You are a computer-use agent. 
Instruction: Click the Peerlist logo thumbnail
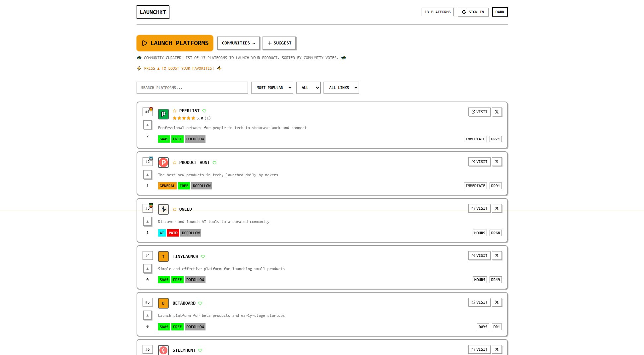coord(163,114)
